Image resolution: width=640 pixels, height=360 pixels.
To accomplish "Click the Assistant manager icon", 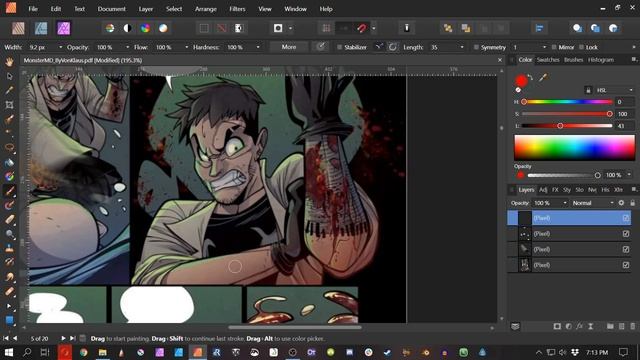I will click(x=407, y=28).
